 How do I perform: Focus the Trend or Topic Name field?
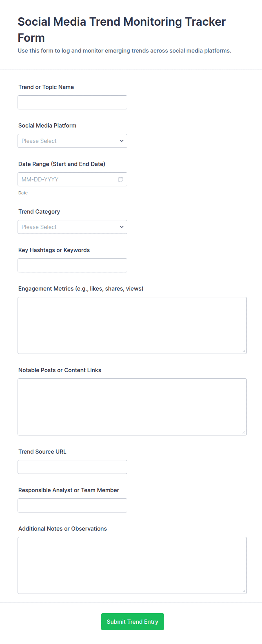coord(72,102)
